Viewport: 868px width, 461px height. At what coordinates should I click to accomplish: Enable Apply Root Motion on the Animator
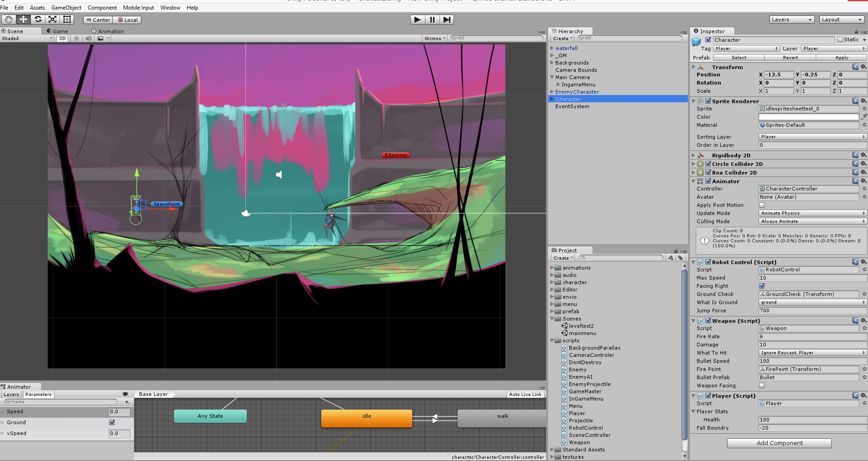(x=762, y=205)
